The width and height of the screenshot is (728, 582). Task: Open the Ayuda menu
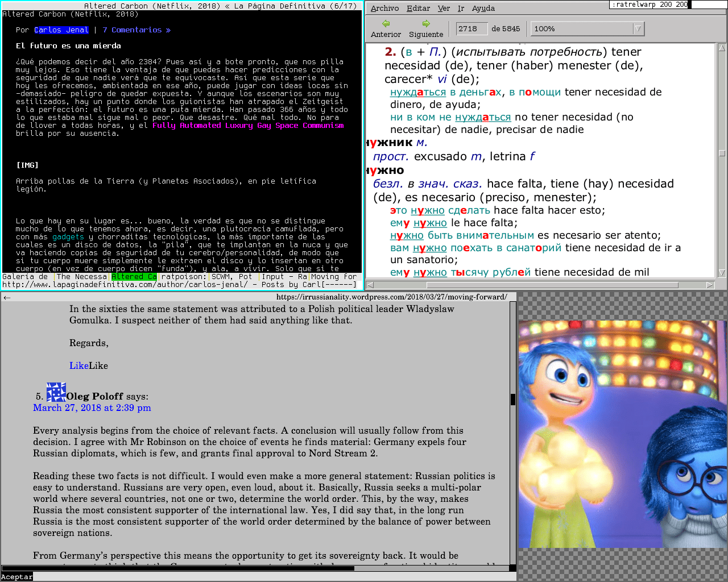click(x=483, y=8)
